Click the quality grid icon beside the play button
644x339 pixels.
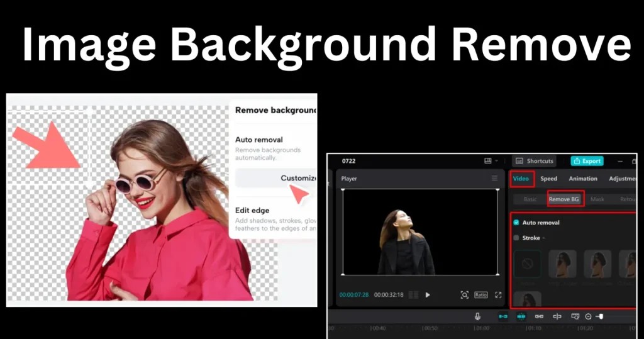pyautogui.click(x=414, y=294)
